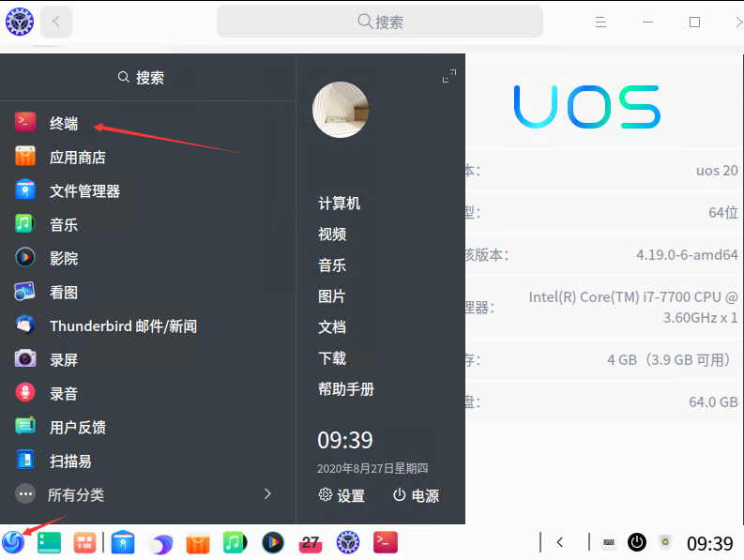Select version value uos 20
This screenshot has width=744, height=560.
point(717,171)
